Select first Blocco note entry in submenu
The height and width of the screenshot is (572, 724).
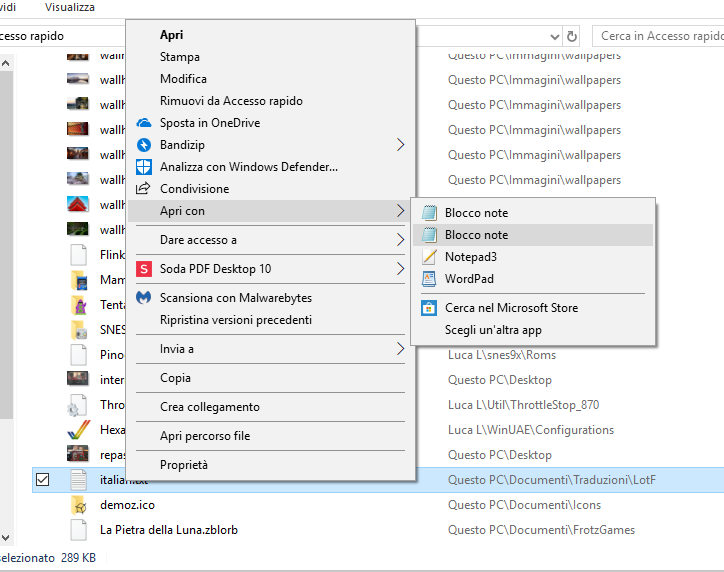[x=531, y=213]
